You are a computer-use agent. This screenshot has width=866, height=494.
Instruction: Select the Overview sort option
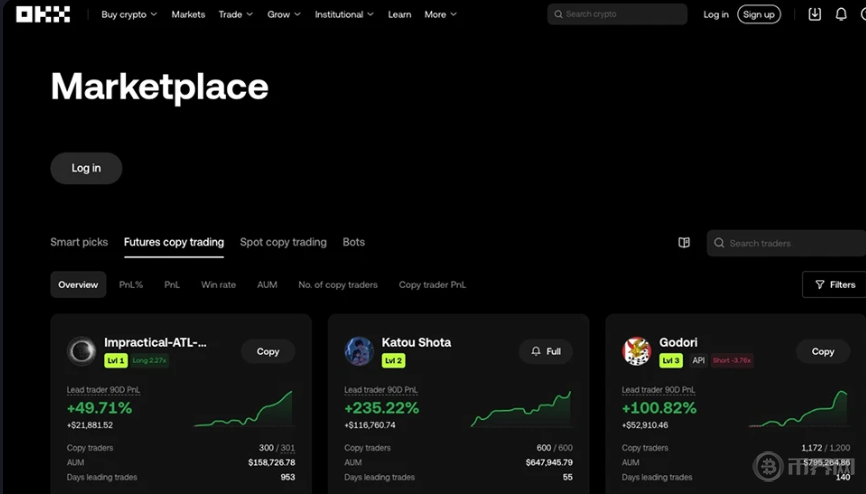click(x=78, y=285)
